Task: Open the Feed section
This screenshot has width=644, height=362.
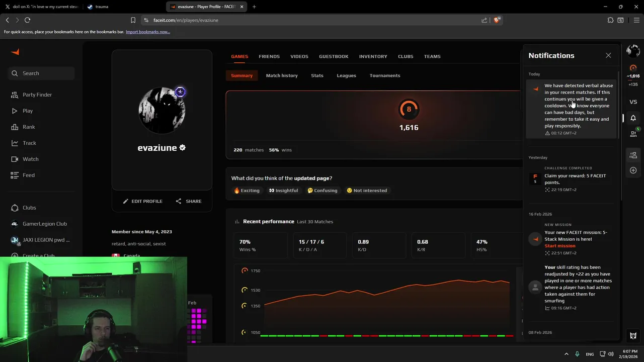Action: [x=23, y=175]
